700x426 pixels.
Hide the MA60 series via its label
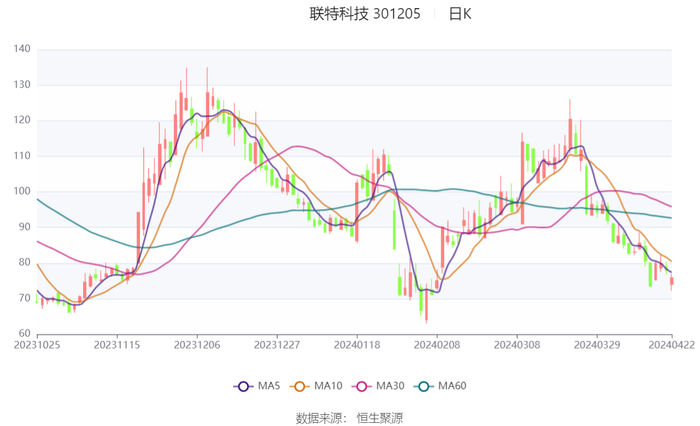453,386
